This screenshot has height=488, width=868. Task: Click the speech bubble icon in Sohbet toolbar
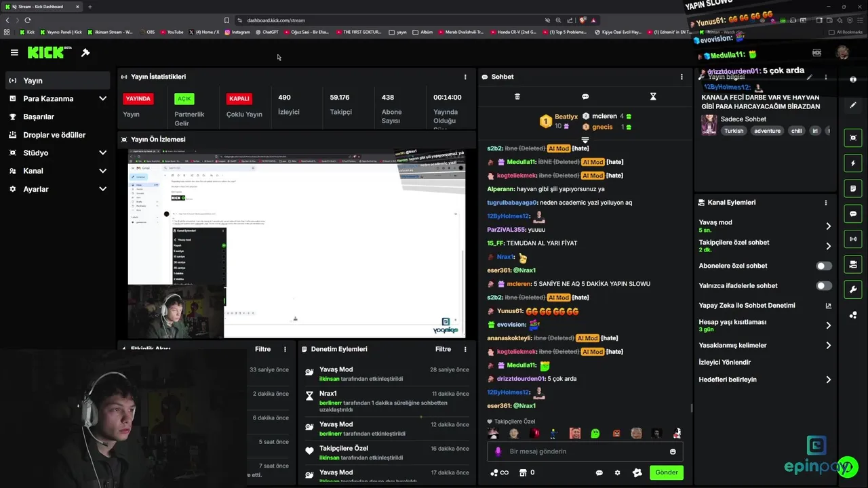point(585,96)
